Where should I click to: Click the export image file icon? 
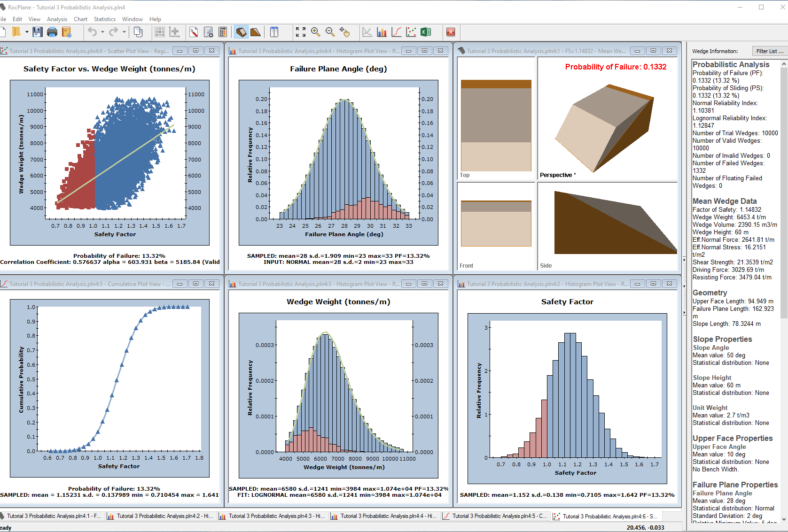tap(67, 32)
